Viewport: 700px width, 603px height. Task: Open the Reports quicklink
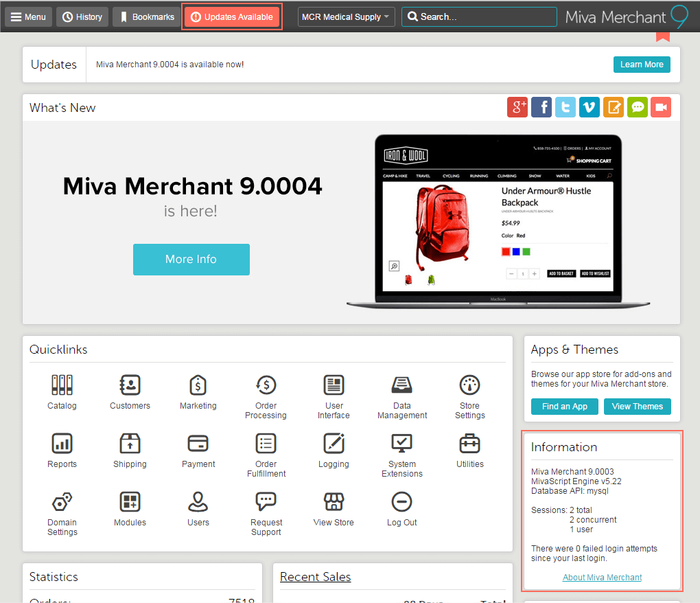point(62,451)
